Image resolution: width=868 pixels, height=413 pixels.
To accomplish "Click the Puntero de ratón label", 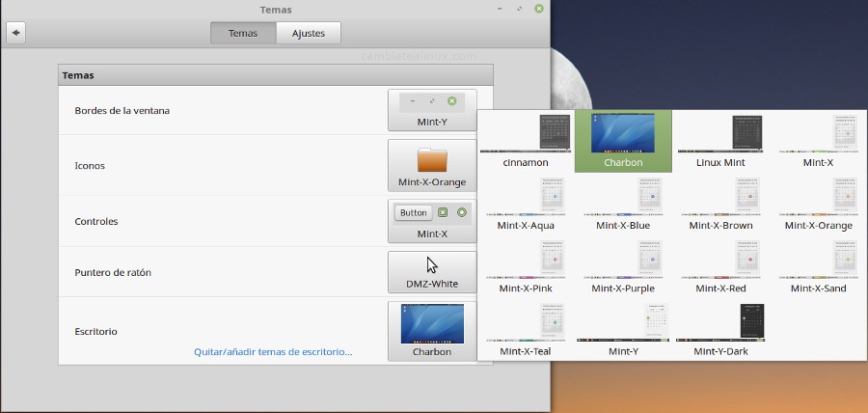I will pos(113,272).
